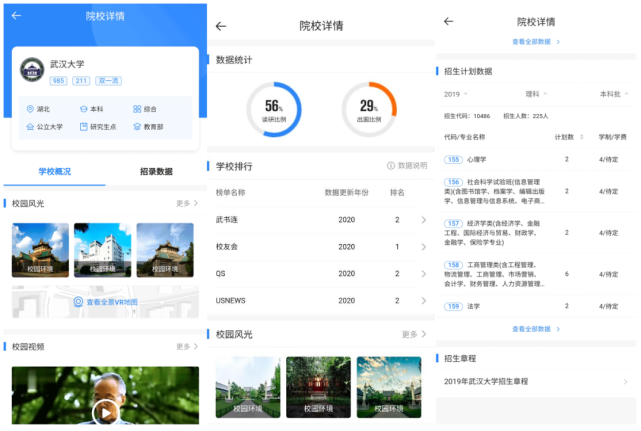Image resolution: width=641 pixels, height=431 pixels.
Task: Select the 985 tag
Action: coord(58,81)
